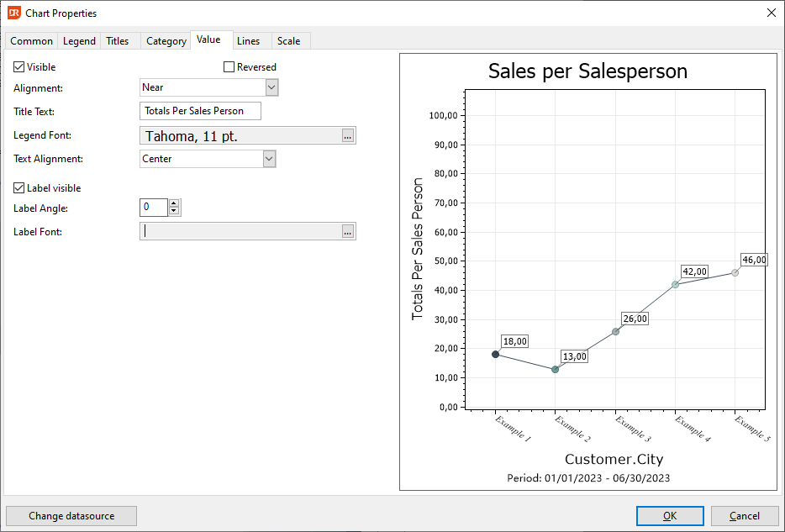This screenshot has width=785, height=532.
Task: Click the DR app icon in title bar
Action: (14, 13)
